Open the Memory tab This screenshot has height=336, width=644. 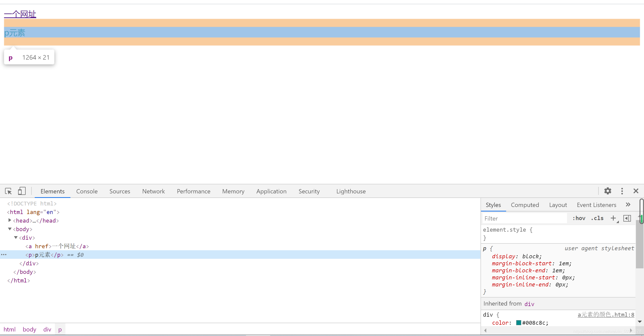pyautogui.click(x=233, y=191)
